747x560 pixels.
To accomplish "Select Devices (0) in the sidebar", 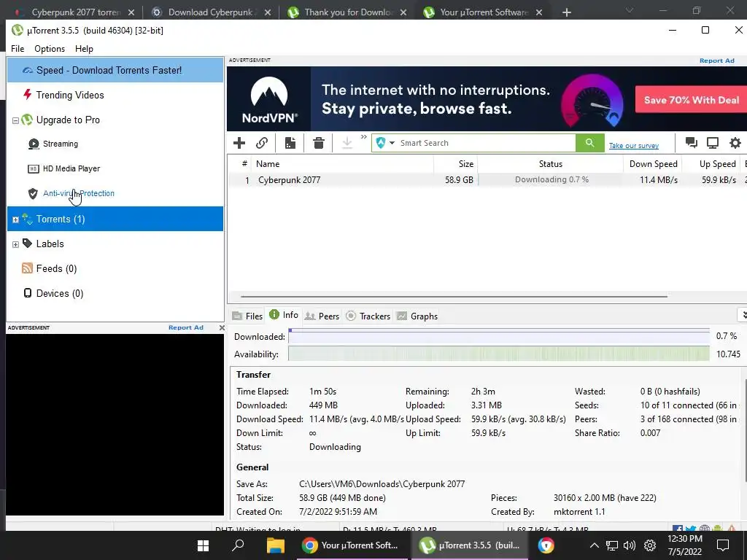I will [x=59, y=293].
